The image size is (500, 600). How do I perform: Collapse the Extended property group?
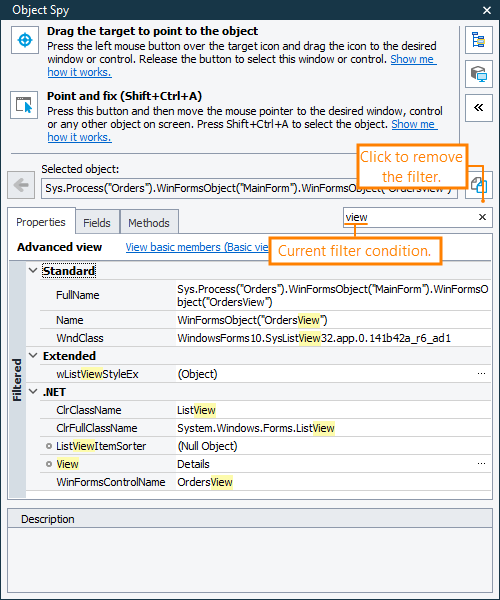(33, 356)
